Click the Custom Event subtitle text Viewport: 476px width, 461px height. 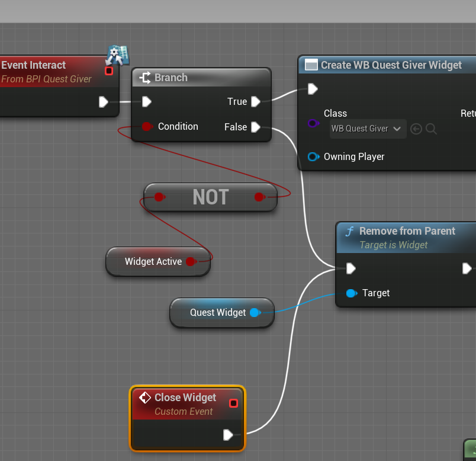184,411
